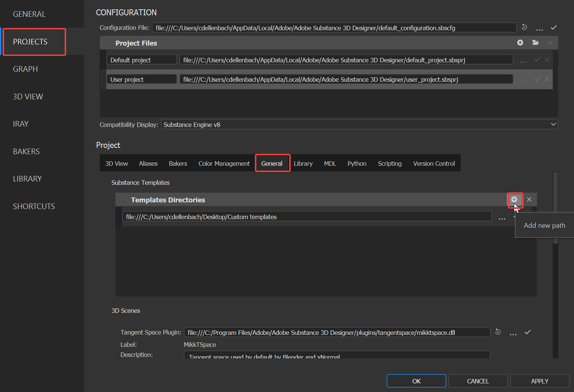574x392 pixels.
Task: Click Add new path in Templates Directories
Action: click(x=515, y=200)
